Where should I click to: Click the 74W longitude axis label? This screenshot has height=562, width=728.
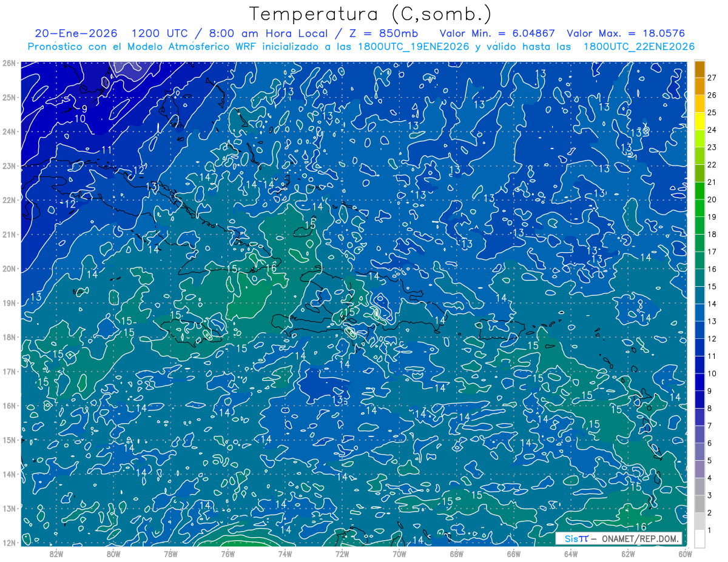click(285, 554)
